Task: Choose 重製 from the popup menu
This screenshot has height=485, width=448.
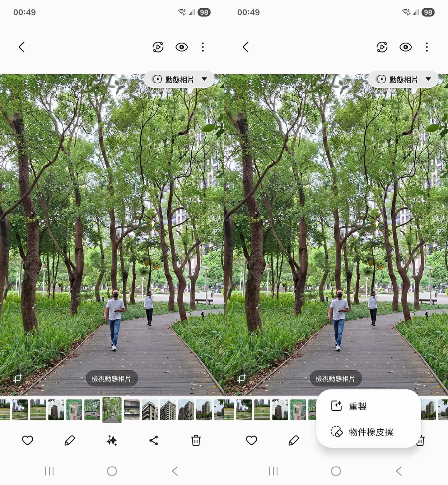Action: pos(368,406)
